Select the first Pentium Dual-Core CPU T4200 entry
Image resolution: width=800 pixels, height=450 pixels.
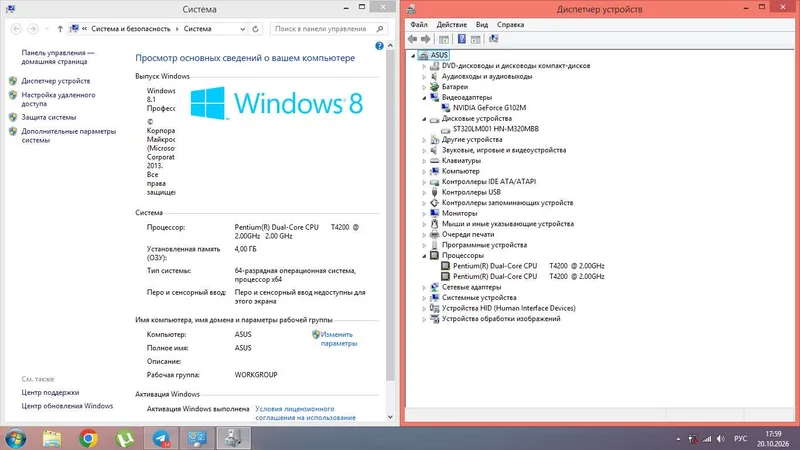(x=529, y=266)
